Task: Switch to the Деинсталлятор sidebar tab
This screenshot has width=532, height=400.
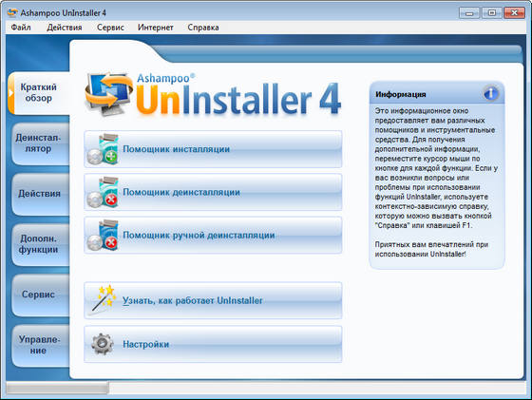Action: [x=40, y=143]
